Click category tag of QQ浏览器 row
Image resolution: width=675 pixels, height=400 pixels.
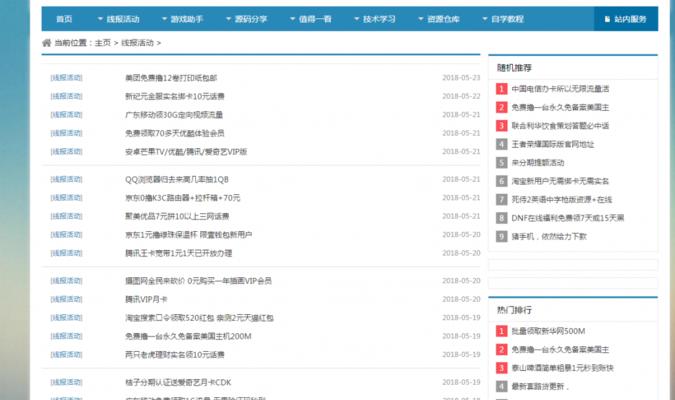(x=66, y=180)
